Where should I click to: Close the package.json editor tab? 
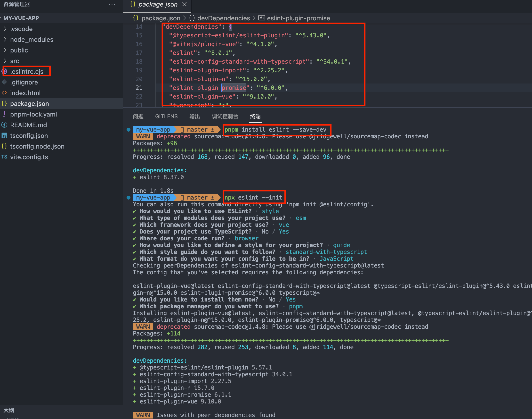[x=185, y=4]
